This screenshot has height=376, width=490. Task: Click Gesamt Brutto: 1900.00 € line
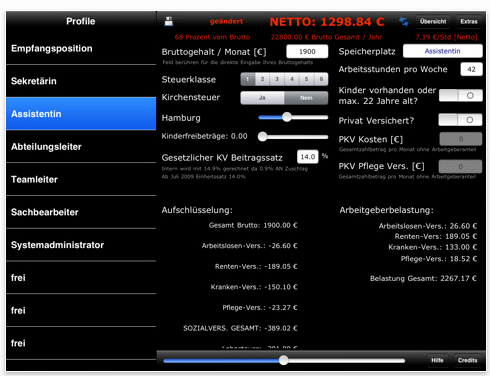(x=253, y=225)
